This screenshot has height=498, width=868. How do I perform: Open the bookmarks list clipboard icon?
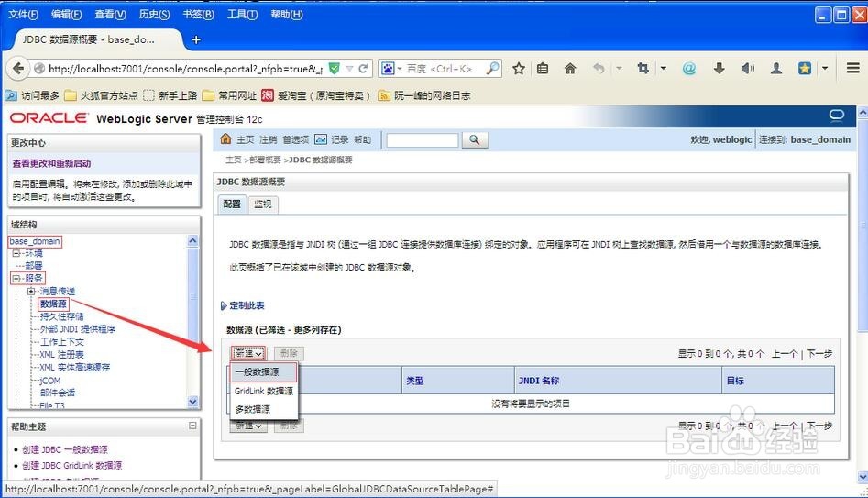click(x=543, y=68)
